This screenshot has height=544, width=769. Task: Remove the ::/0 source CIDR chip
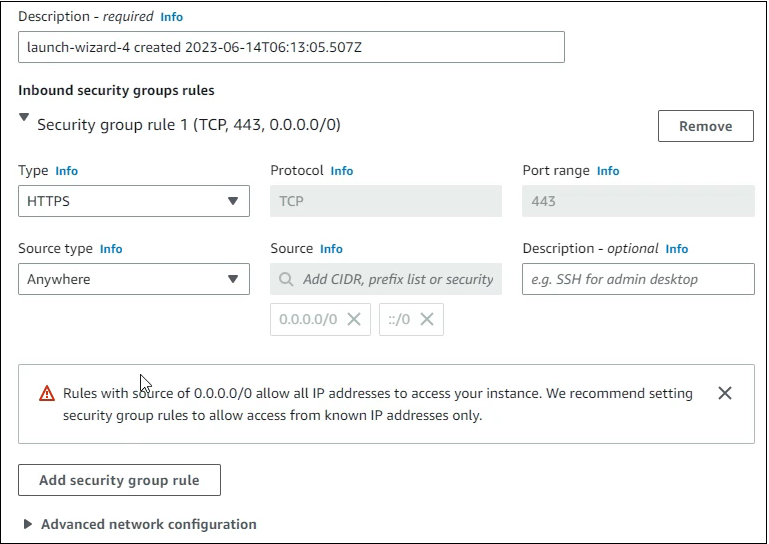(x=427, y=319)
